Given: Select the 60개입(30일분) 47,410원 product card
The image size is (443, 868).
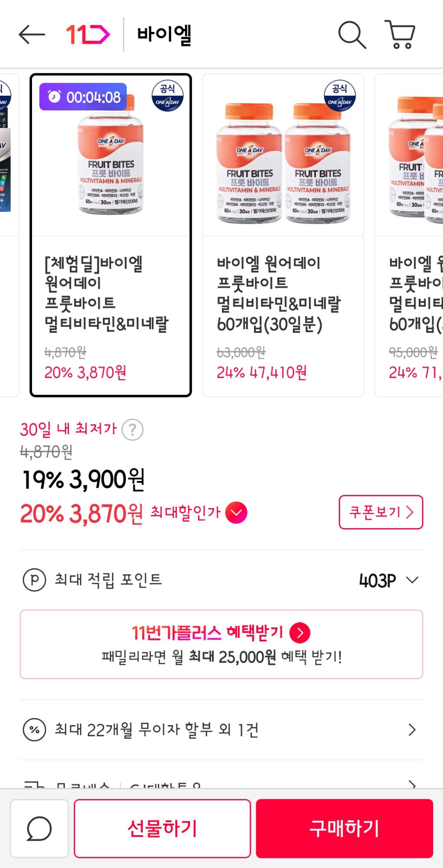Looking at the screenshot, I should pyautogui.click(x=283, y=235).
